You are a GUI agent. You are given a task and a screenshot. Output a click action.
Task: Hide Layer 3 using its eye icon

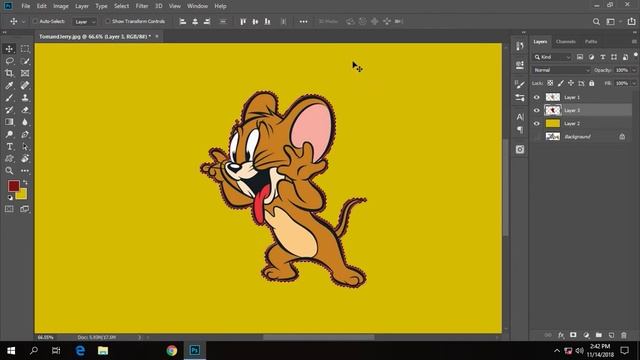pos(537,110)
